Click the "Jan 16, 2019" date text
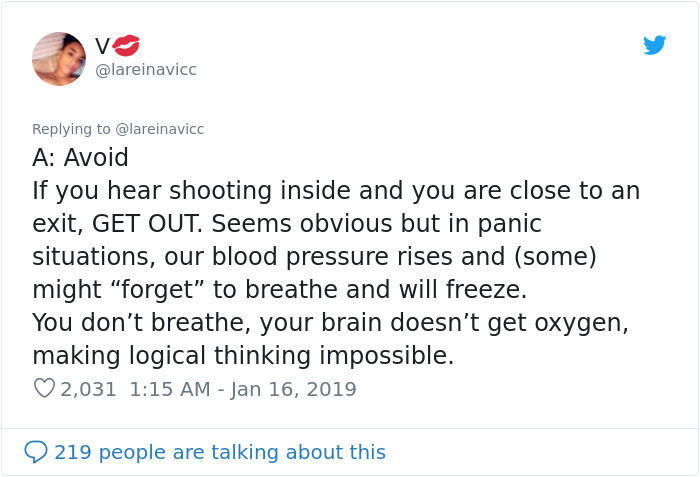The width and height of the screenshot is (700, 477). 293,389
